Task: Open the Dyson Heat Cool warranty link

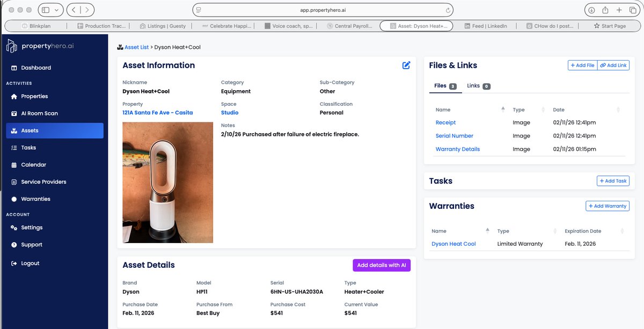Action: pos(453,244)
